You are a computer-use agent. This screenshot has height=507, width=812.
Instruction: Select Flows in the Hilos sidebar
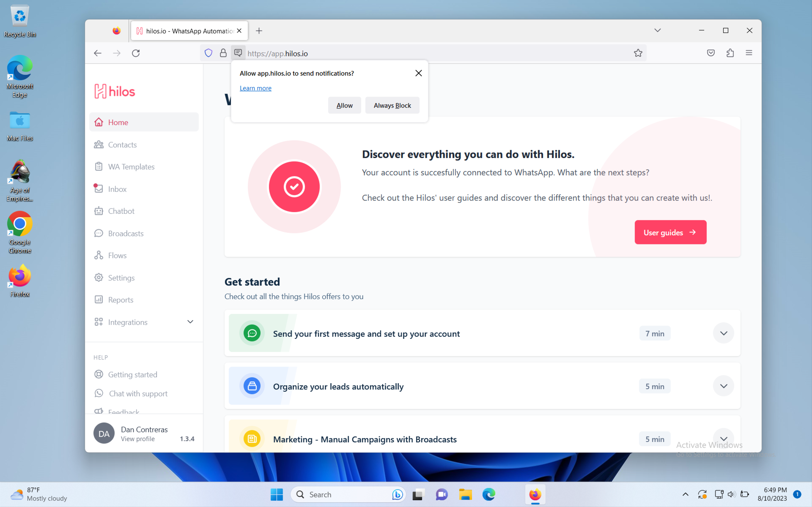coord(117,255)
